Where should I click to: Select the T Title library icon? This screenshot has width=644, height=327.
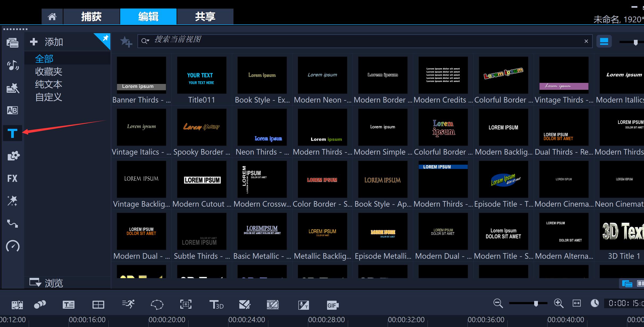[x=12, y=133]
